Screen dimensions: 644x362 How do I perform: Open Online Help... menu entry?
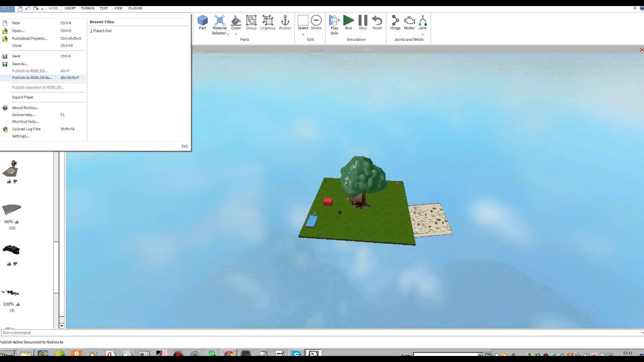pos(43,115)
